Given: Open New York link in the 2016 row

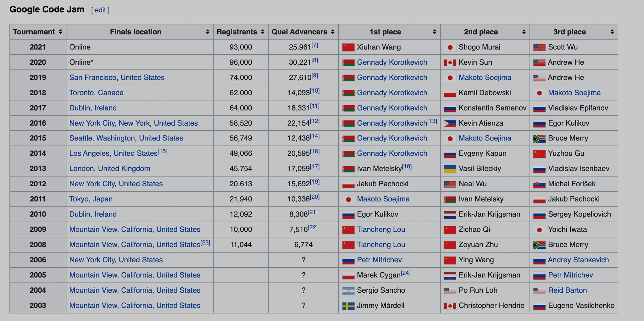Looking at the screenshot, I should (x=134, y=123).
